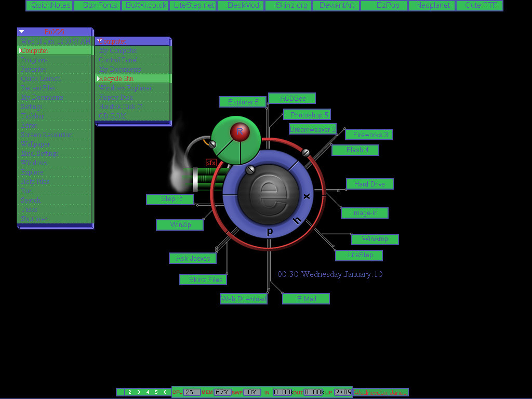Screen dimensions: 532x399
Task: Select Misc. Settings in the BoXXi menu
Action: [x=54, y=154]
